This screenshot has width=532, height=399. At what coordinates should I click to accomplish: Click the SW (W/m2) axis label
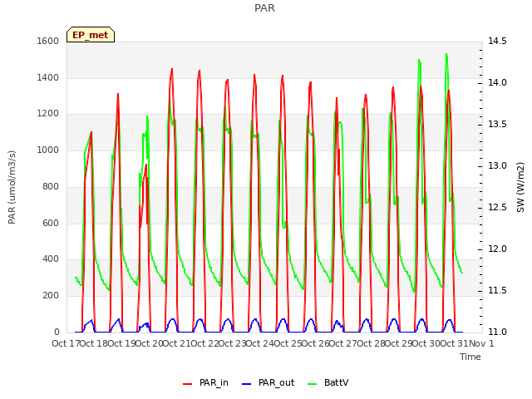520,187
